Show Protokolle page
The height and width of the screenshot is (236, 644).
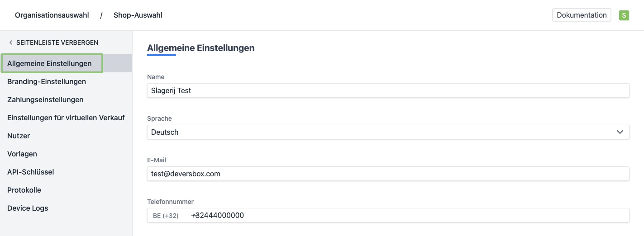[24, 190]
